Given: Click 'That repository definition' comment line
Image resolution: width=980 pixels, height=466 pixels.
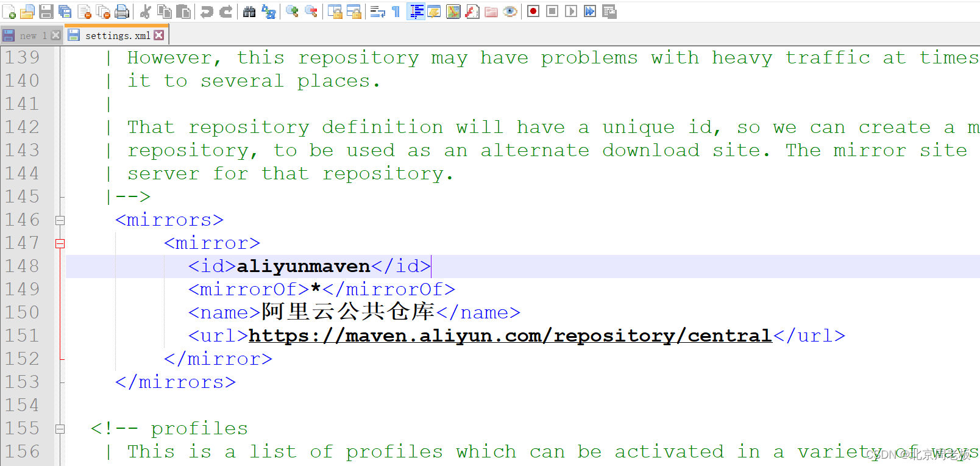Looking at the screenshot, I should click(x=285, y=127).
